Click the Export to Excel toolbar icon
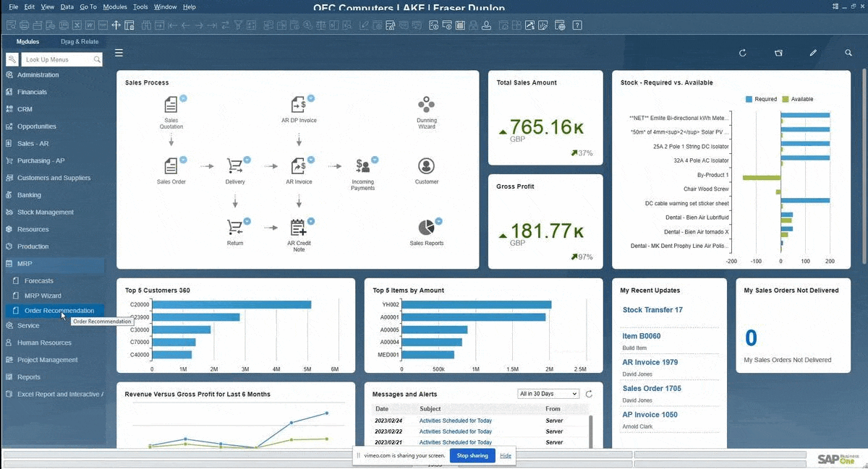This screenshot has width=868, height=469. pyautogui.click(x=77, y=25)
